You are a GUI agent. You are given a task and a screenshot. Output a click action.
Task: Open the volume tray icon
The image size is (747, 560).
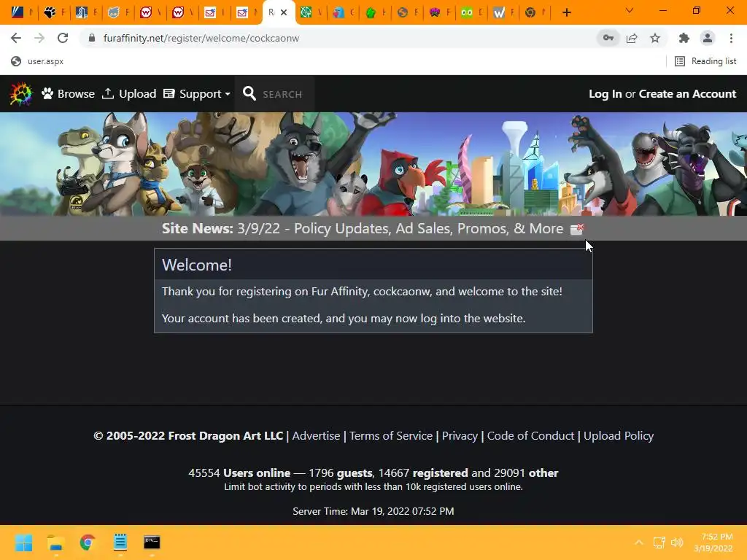pos(677,542)
